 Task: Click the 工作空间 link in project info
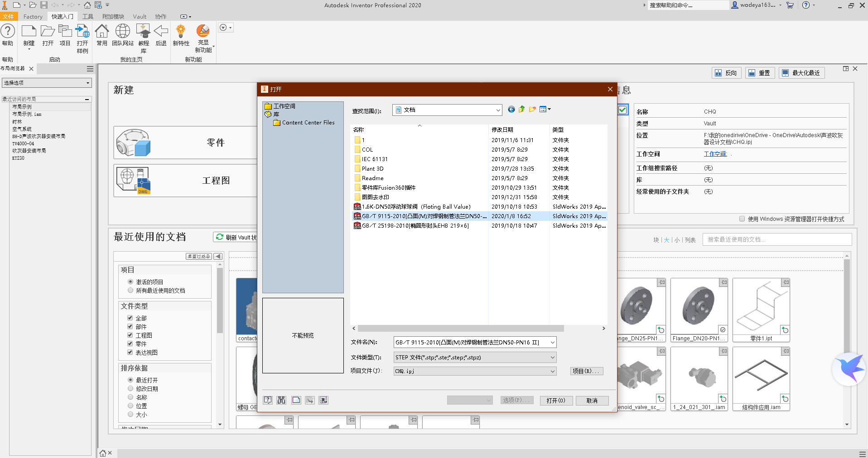point(715,154)
